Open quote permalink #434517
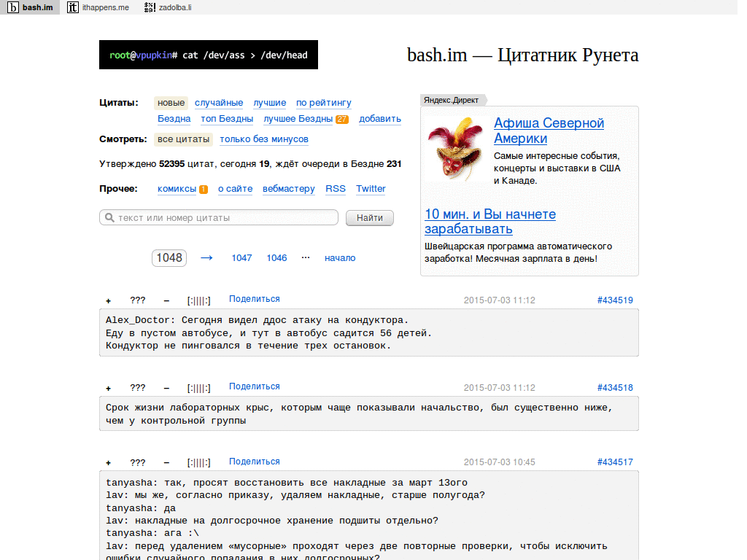Viewport: 747px width, 560px height. tap(615, 462)
